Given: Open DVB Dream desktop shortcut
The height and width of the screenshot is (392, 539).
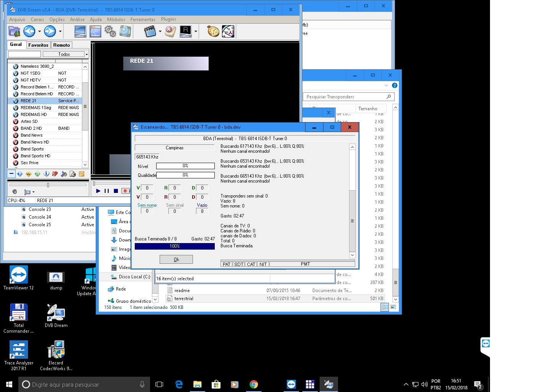Looking at the screenshot, I should (56, 315).
